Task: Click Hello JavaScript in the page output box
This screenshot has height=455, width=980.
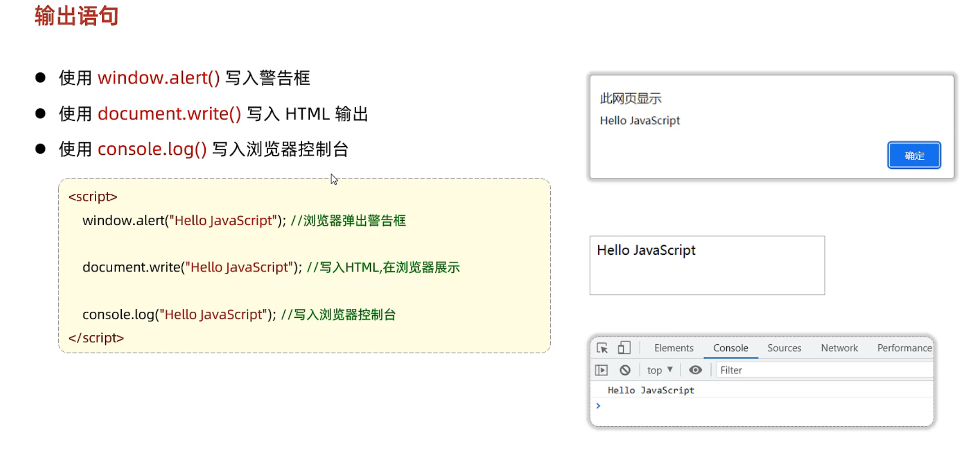Action: 646,250
